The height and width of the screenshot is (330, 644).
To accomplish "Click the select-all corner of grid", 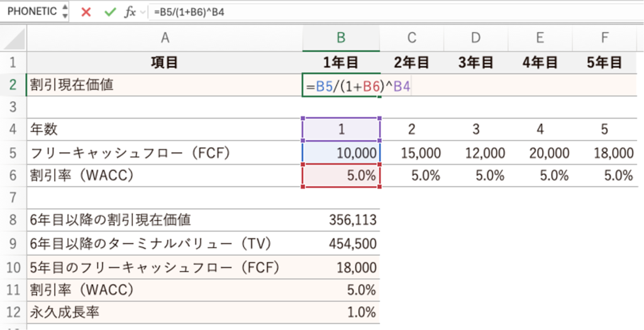I will [x=13, y=38].
